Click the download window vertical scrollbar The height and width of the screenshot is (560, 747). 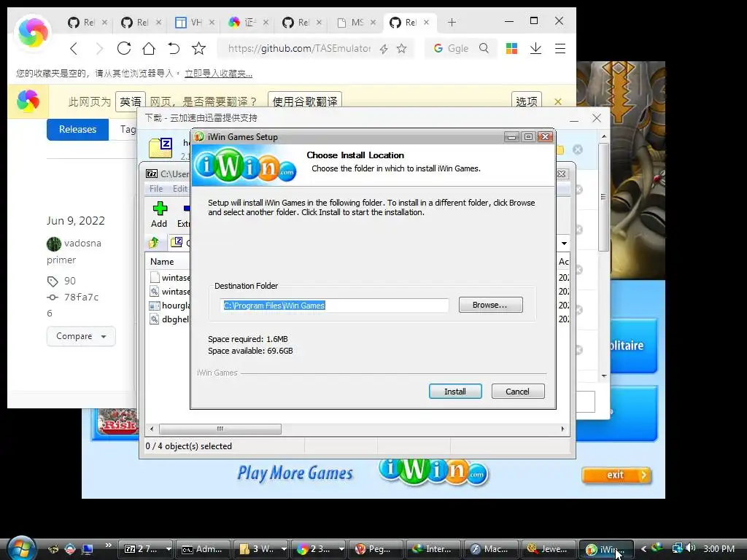click(603, 196)
